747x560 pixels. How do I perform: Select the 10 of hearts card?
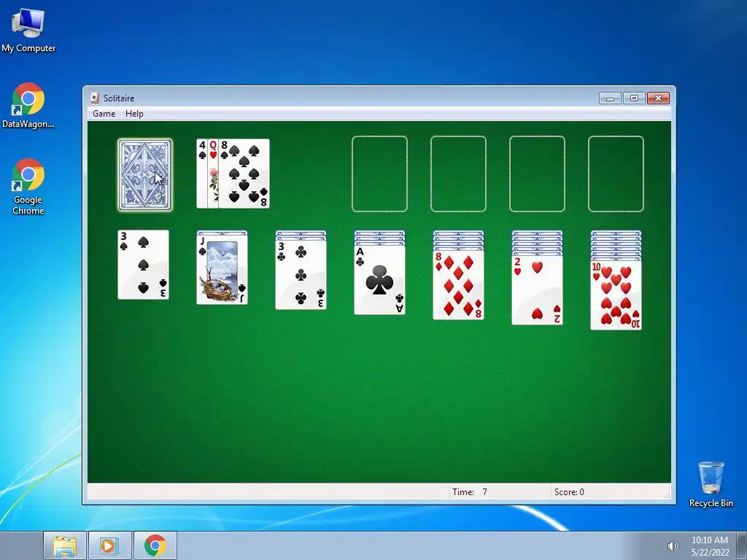(x=616, y=295)
